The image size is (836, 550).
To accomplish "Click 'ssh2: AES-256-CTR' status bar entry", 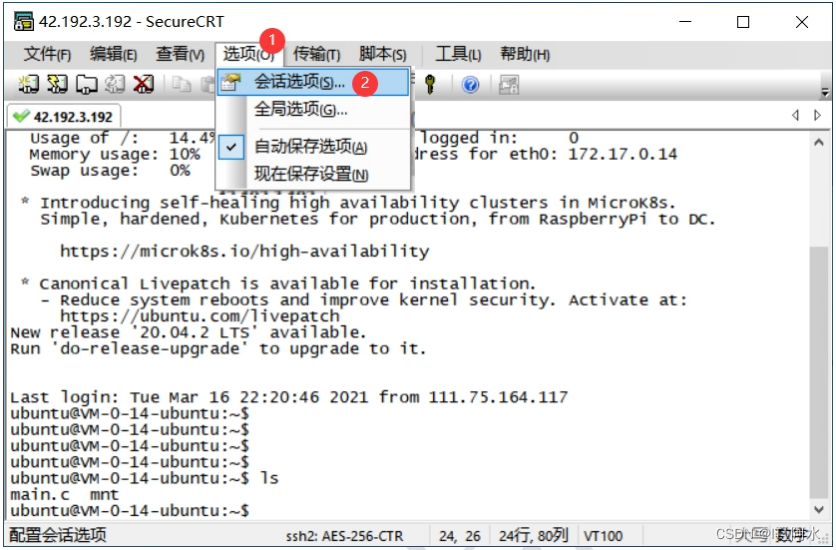I will tap(344, 536).
